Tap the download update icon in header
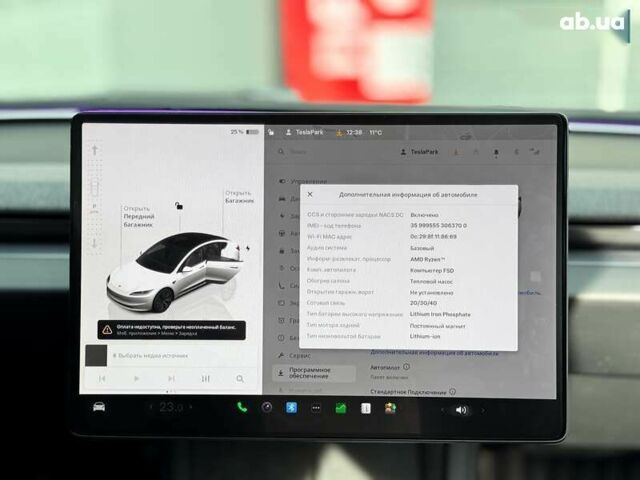 tap(456, 152)
